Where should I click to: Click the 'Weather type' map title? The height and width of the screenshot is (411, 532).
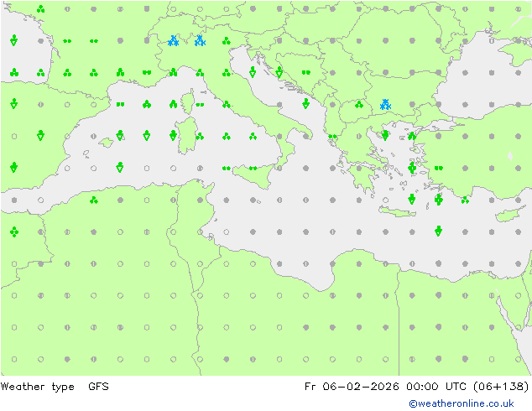37,387
